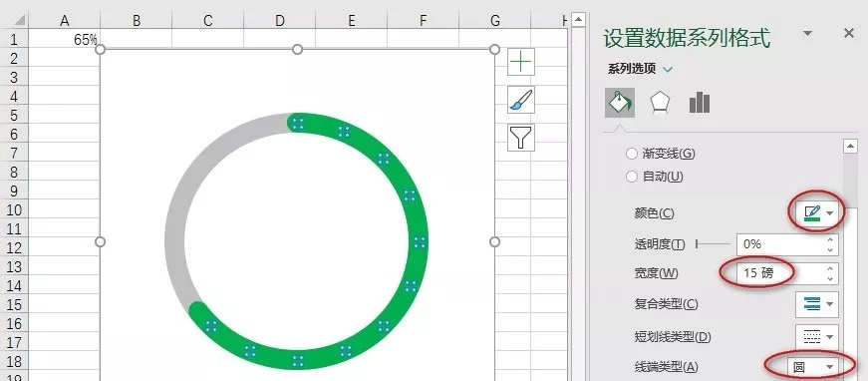This screenshot has width=868, height=381.
Task: Open the compound type (复合类型) dropdown
Action: (x=817, y=304)
